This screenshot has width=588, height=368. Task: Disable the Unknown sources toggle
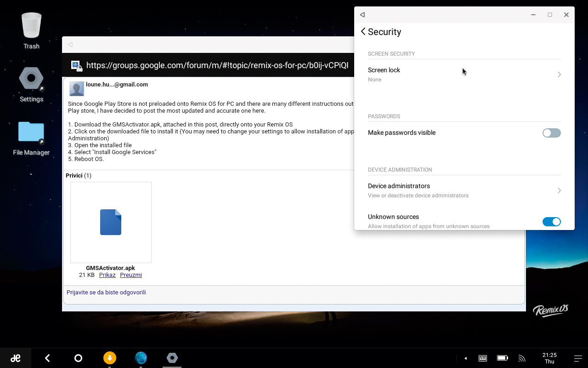[x=551, y=221]
